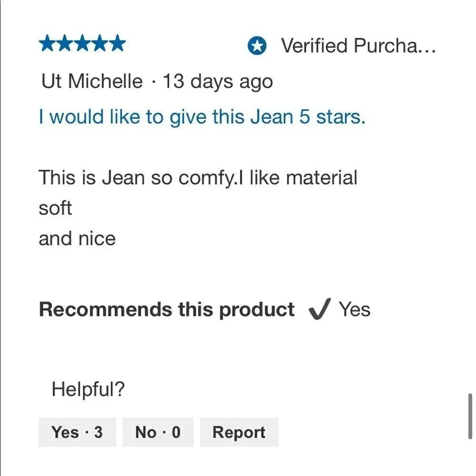Click the fifth and last rating star
The width and height of the screenshot is (476, 476).
pos(117,43)
